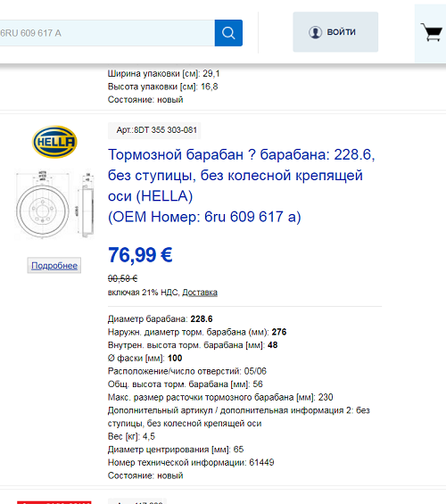Follow the Доставка delivery link
This screenshot has height=504, width=446.
coord(200,293)
